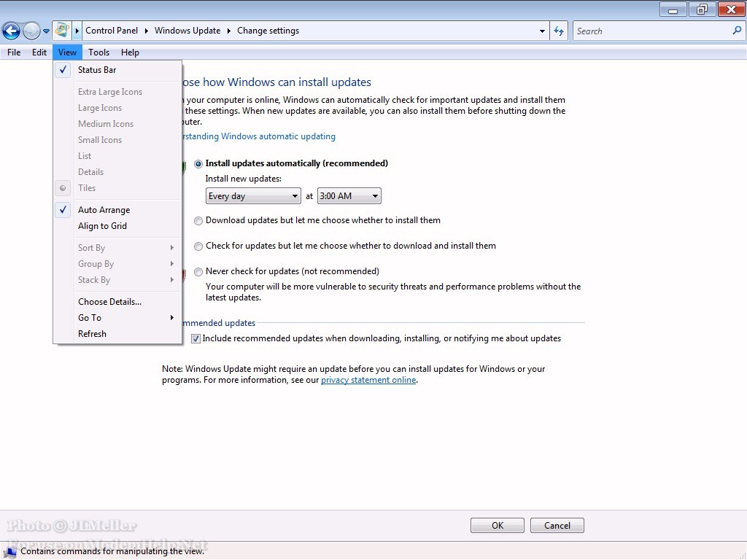The height and width of the screenshot is (560, 747).
Task: Restore down the window
Action: (x=702, y=9)
